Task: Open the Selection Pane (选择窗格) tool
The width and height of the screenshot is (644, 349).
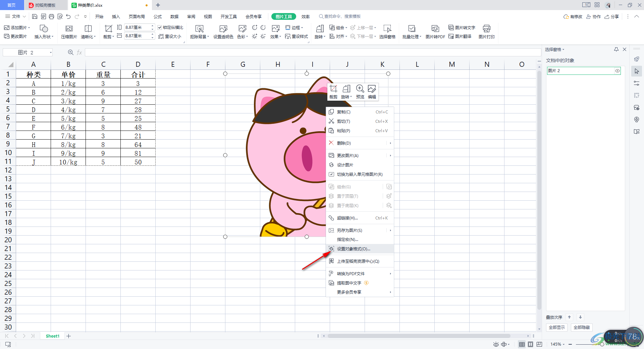Action: [387, 32]
